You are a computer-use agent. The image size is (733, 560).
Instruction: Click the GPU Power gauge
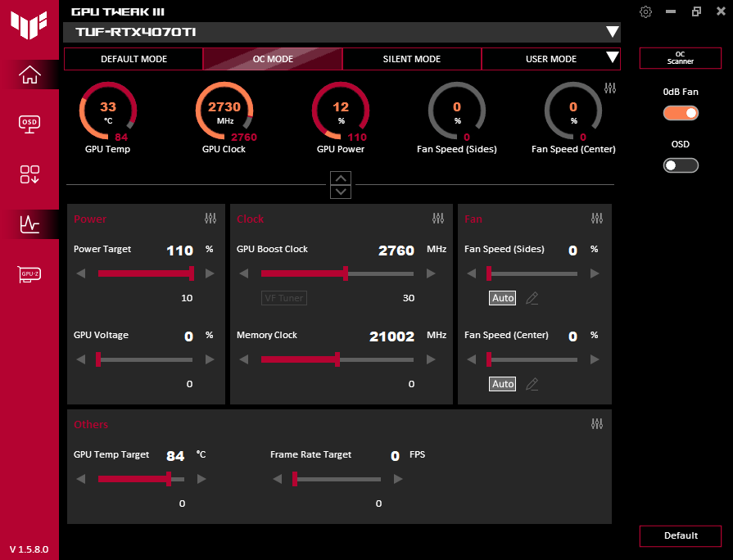coord(341,111)
